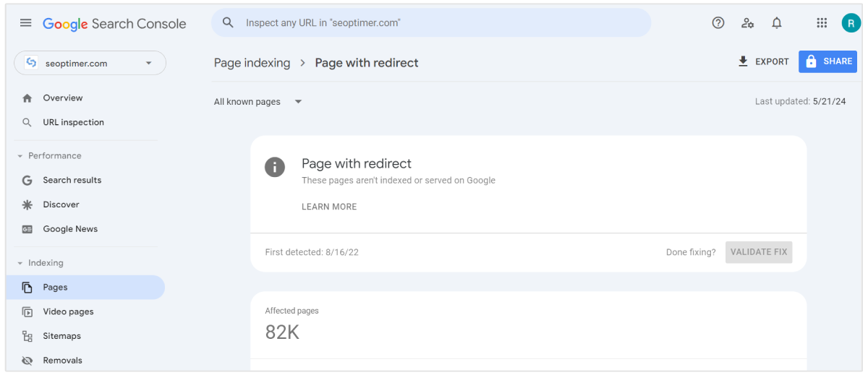Click the URL inspection search field
The image size is (868, 375).
(434, 23)
